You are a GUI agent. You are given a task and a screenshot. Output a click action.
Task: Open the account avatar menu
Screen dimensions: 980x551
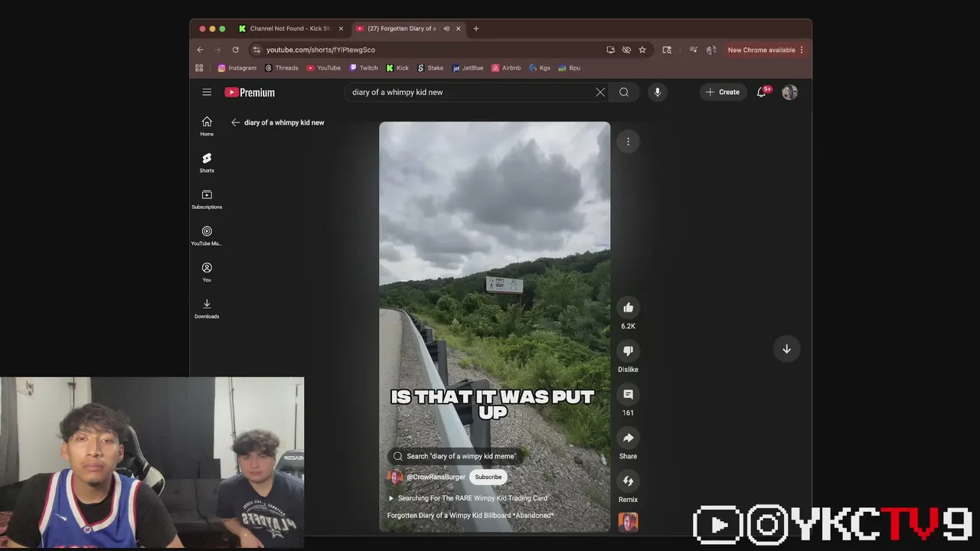click(x=789, y=92)
